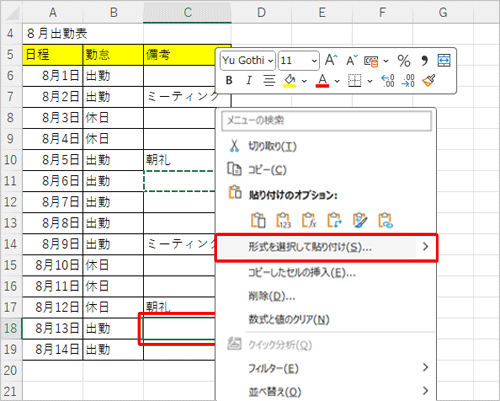Open 並べ替え(O) submenu
The width and height of the screenshot is (500, 401).
point(326,391)
